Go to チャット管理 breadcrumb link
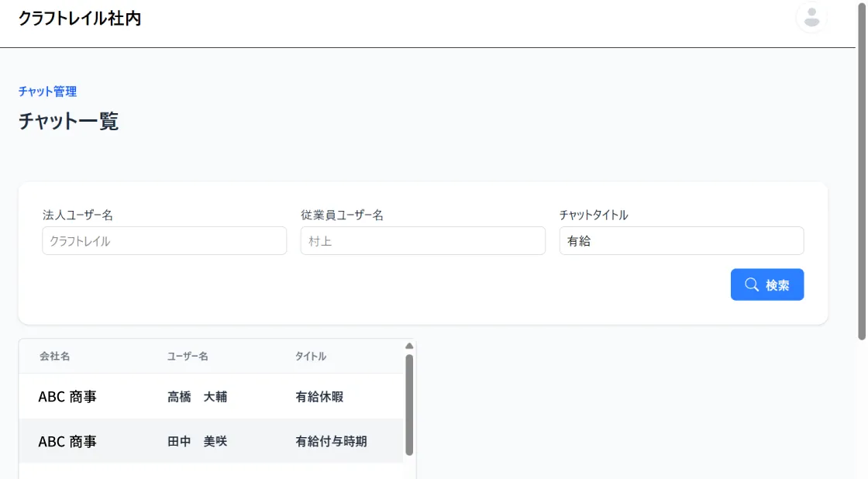This screenshot has height=479, width=868. [47, 91]
